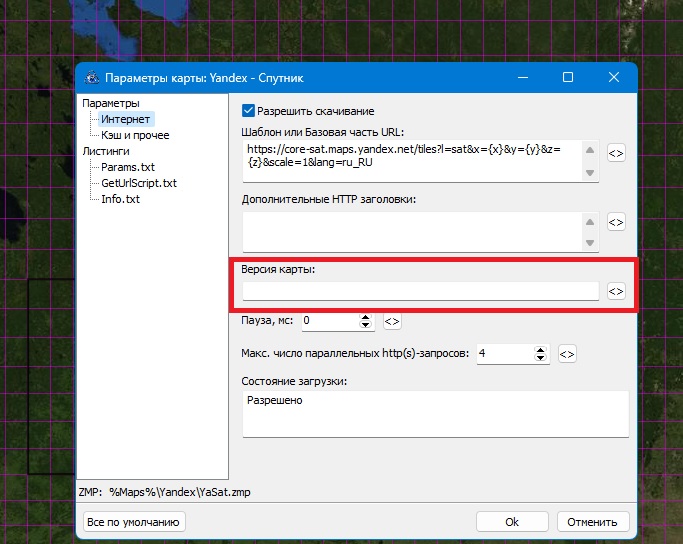Click the <> button beside map version field
This screenshot has width=683, height=544.
tap(616, 291)
